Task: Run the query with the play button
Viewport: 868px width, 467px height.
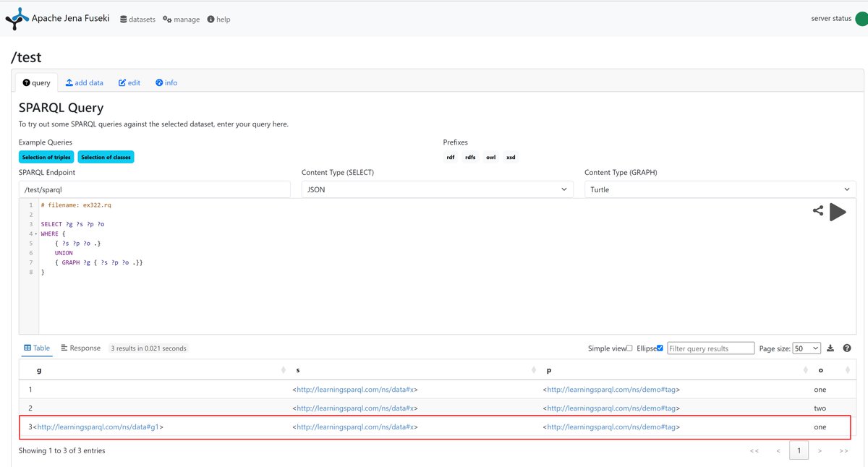Action: coord(838,212)
